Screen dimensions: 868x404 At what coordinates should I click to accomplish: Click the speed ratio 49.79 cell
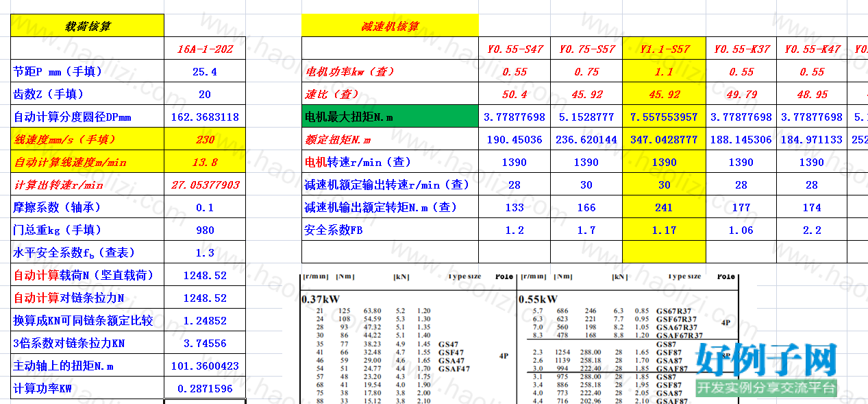coord(741,94)
